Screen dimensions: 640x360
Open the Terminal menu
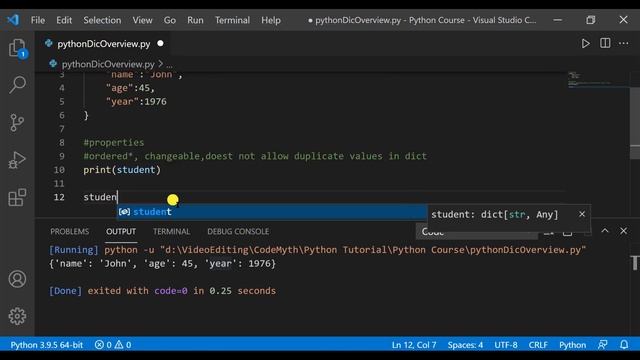(x=232, y=20)
